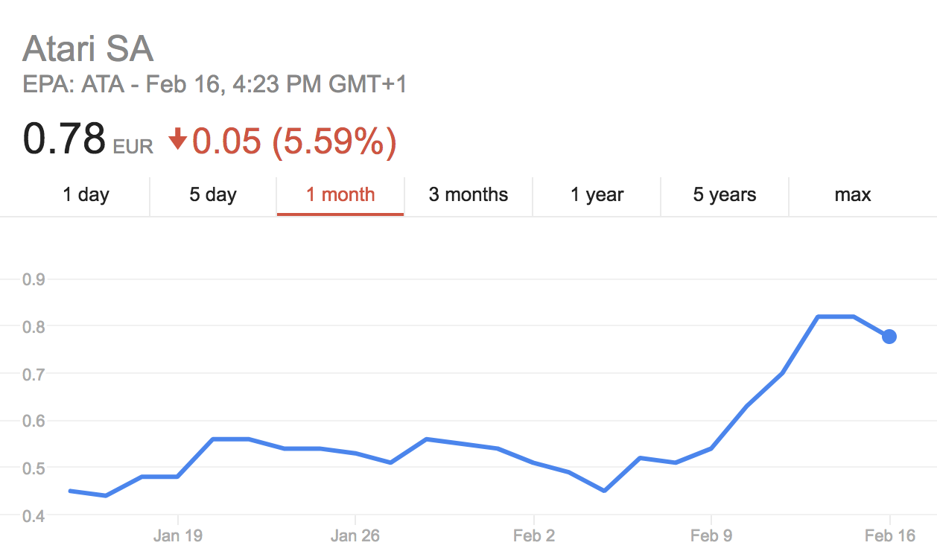Click the EUR currency label
Viewport: 937px width, 560px height.
click(x=133, y=147)
